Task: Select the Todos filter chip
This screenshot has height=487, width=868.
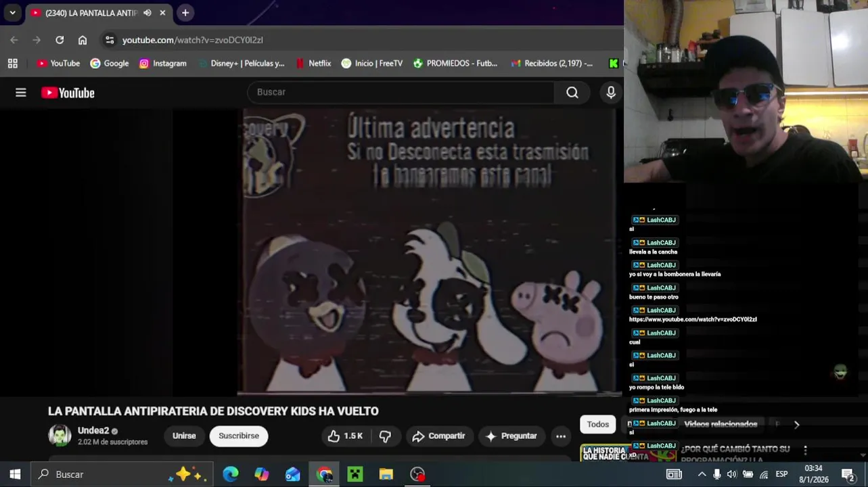Action: pyautogui.click(x=597, y=424)
